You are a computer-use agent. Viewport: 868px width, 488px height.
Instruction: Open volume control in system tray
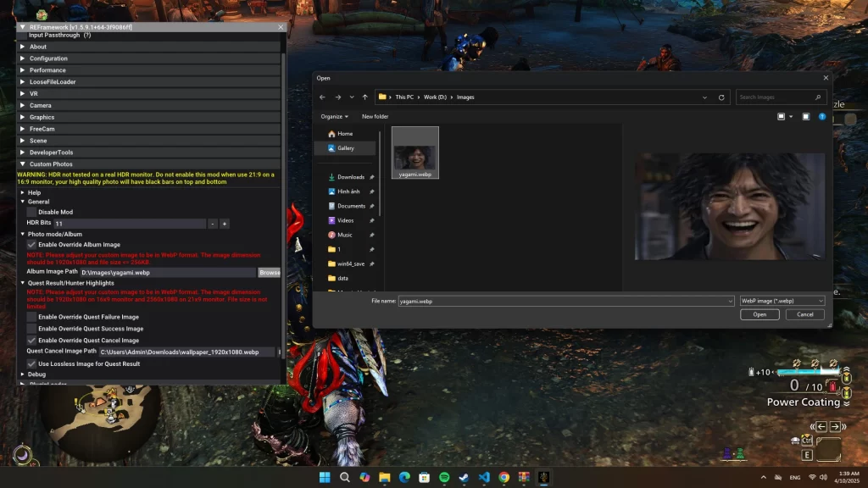coord(823,477)
